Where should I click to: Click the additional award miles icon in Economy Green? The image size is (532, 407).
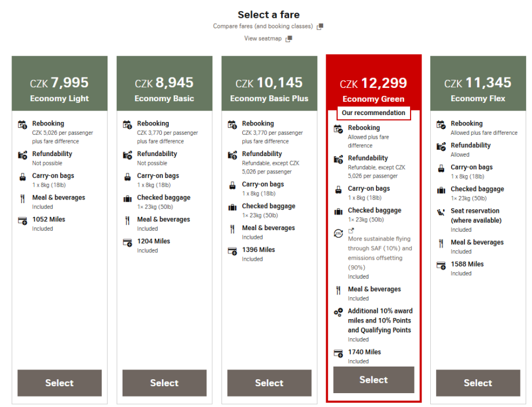(338, 312)
